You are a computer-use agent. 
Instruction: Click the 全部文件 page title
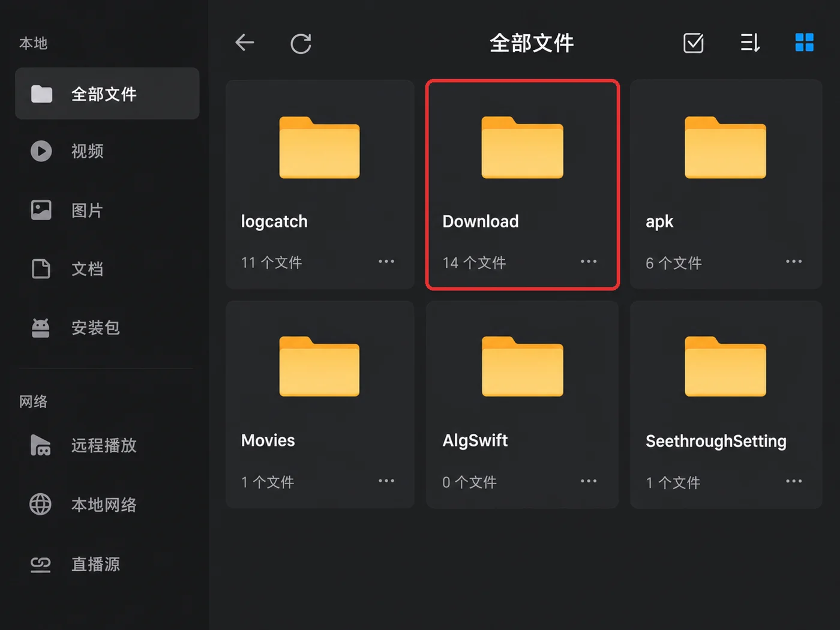(532, 43)
